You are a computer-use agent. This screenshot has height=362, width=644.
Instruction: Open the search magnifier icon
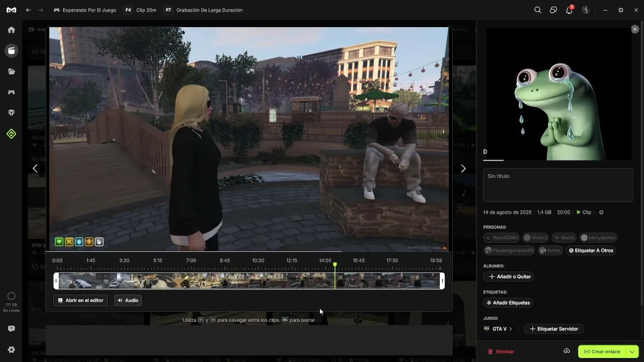pyautogui.click(x=538, y=10)
